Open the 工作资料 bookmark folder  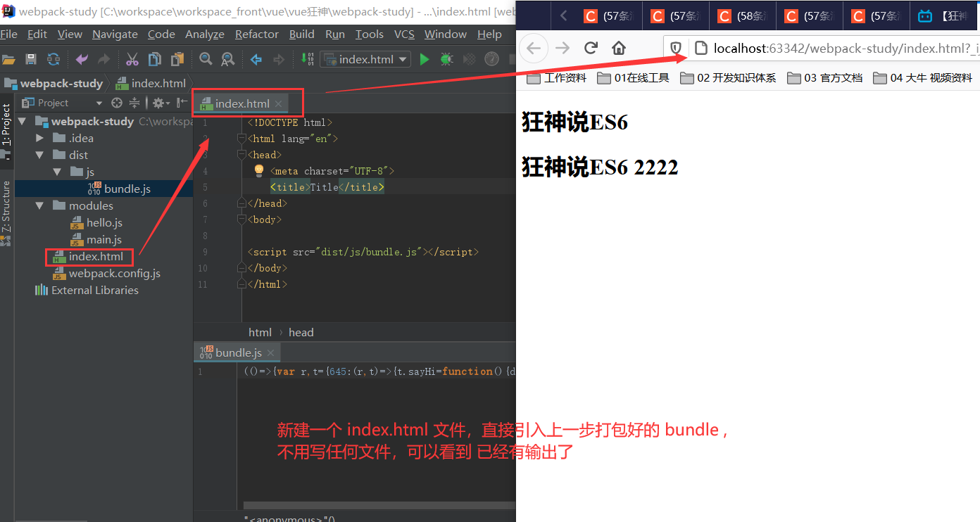coord(556,78)
